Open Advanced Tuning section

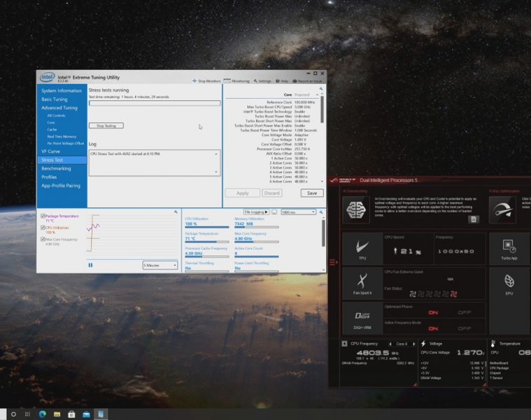pyautogui.click(x=59, y=108)
